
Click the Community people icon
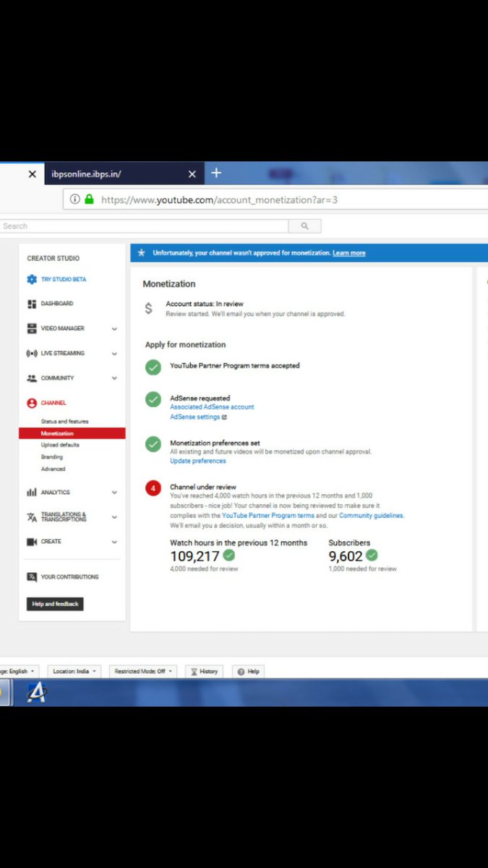click(x=32, y=378)
